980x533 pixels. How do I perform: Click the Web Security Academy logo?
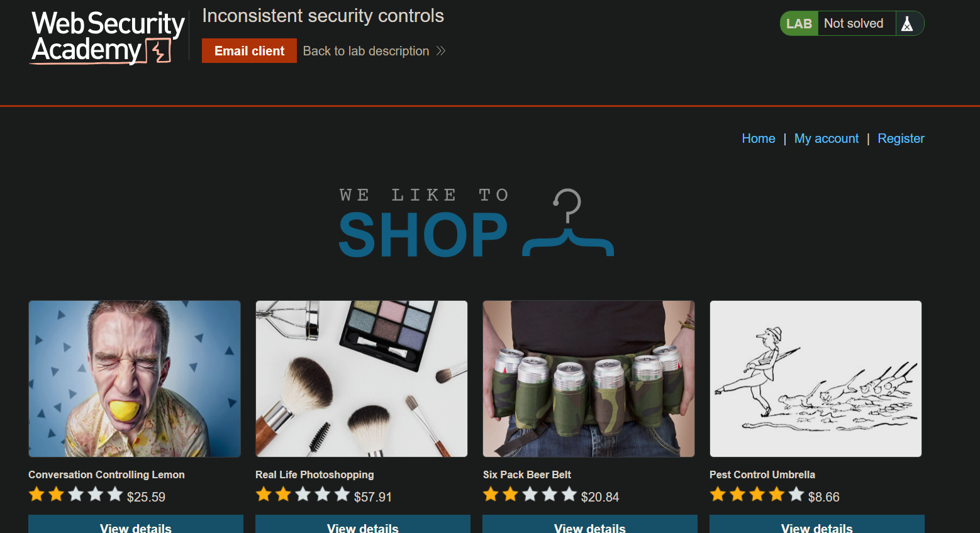click(108, 38)
